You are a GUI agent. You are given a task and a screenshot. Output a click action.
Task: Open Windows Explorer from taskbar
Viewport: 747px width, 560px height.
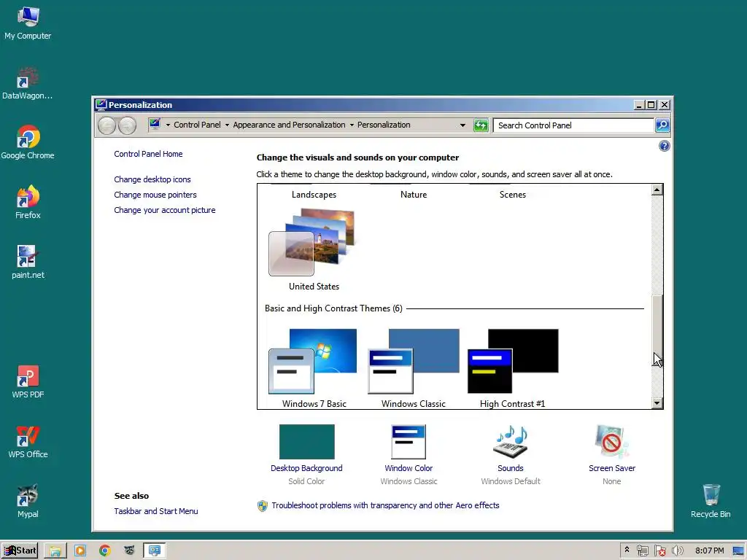pos(55,551)
